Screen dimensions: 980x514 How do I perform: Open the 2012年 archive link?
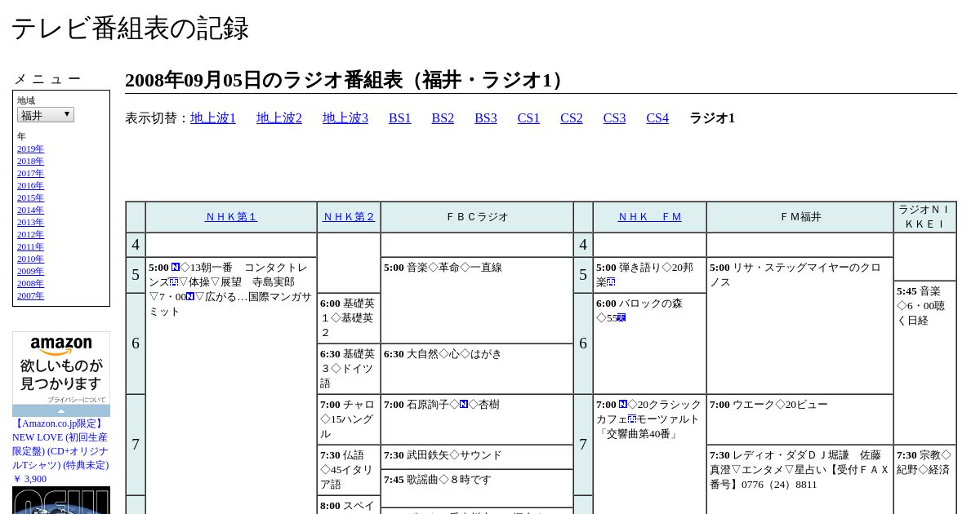(30, 234)
